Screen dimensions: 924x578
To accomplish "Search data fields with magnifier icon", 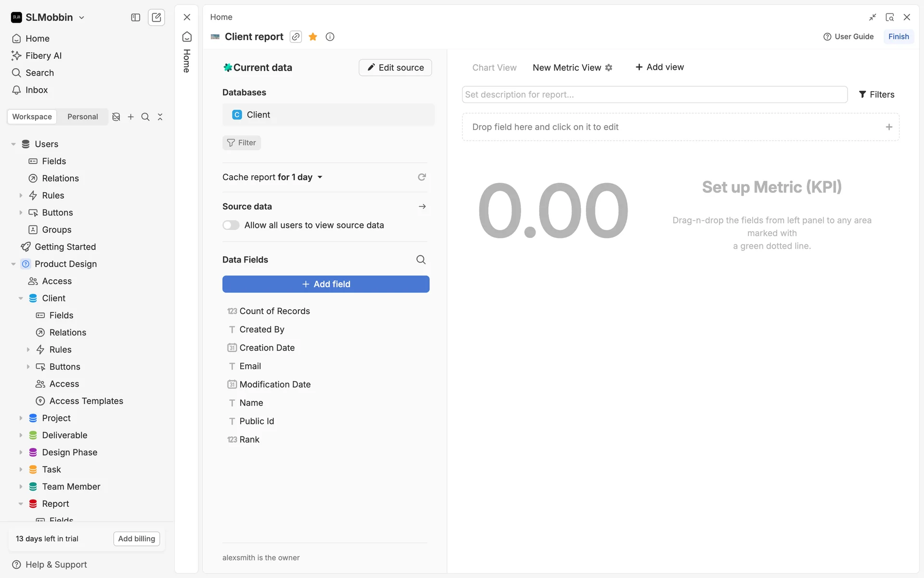I will tap(421, 260).
